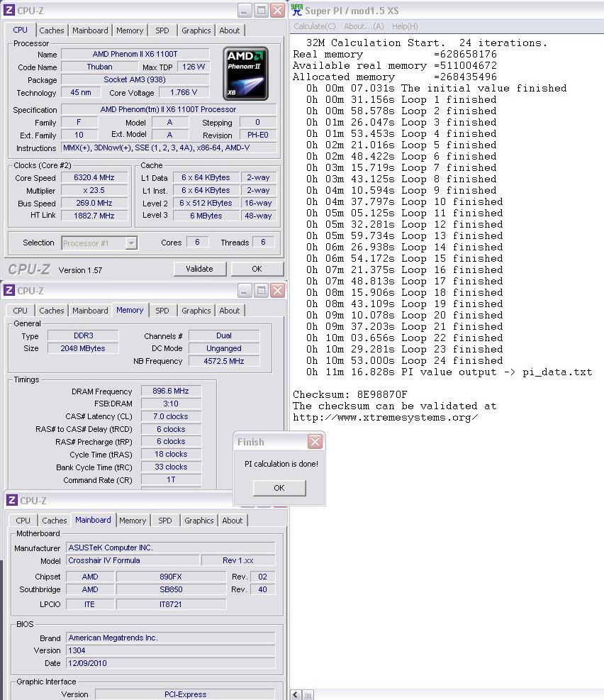Click the Loop 24 finished line
This screenshot has width=604, height=700.
click(x=404, y=361)
